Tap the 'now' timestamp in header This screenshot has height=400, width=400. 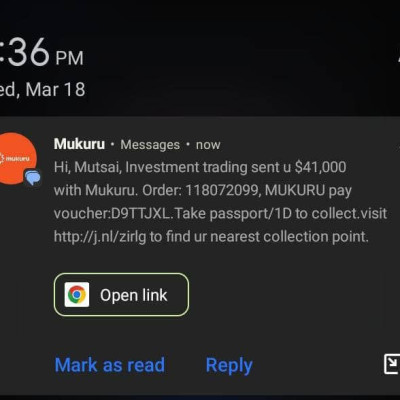coord(208,145)
